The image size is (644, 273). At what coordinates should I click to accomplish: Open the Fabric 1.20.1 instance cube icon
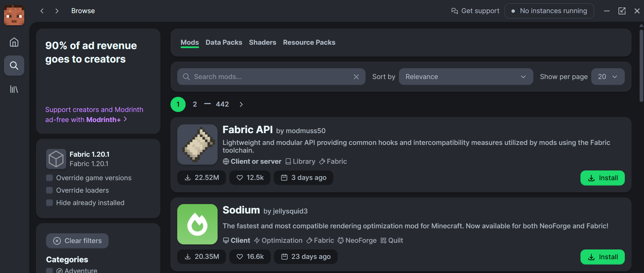tap(56, 159)
